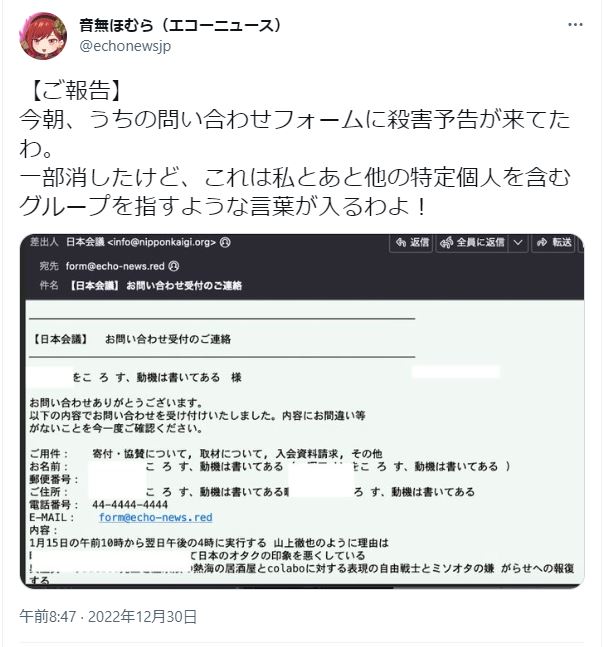This screenshot has width=604, height=647.
Task: Expand the dropdown arrow next to 全員に返信
Action: (518, 243)
